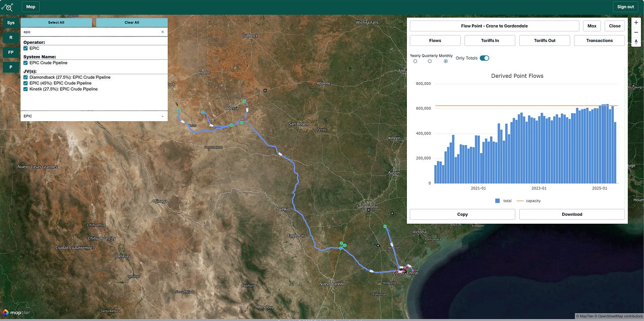Screen dimensions: 644x321
Task: Uncheck the EPIC operator checkbox
Action: [x=26, y=48]
